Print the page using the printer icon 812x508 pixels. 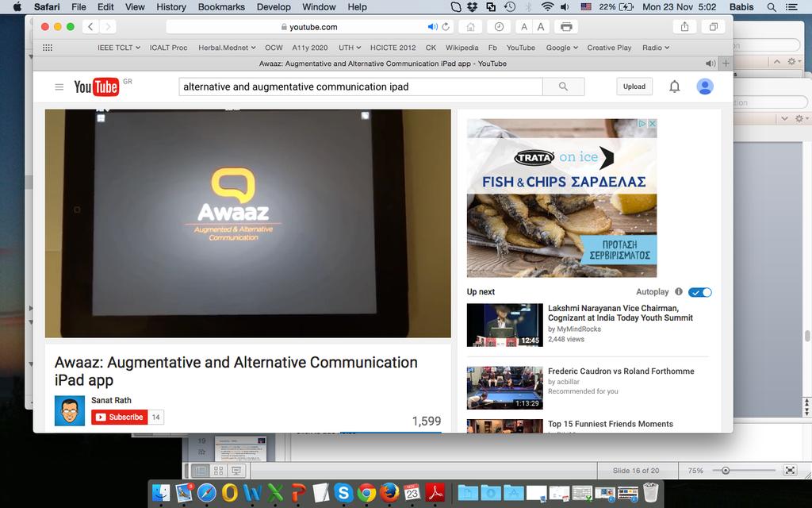click(x=566, y=27)
